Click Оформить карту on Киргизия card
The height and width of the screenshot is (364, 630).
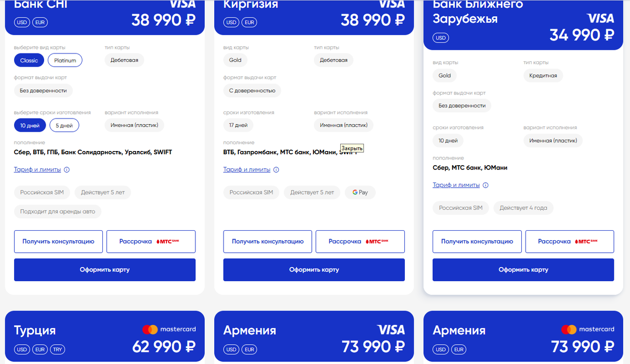click(313, 269)
